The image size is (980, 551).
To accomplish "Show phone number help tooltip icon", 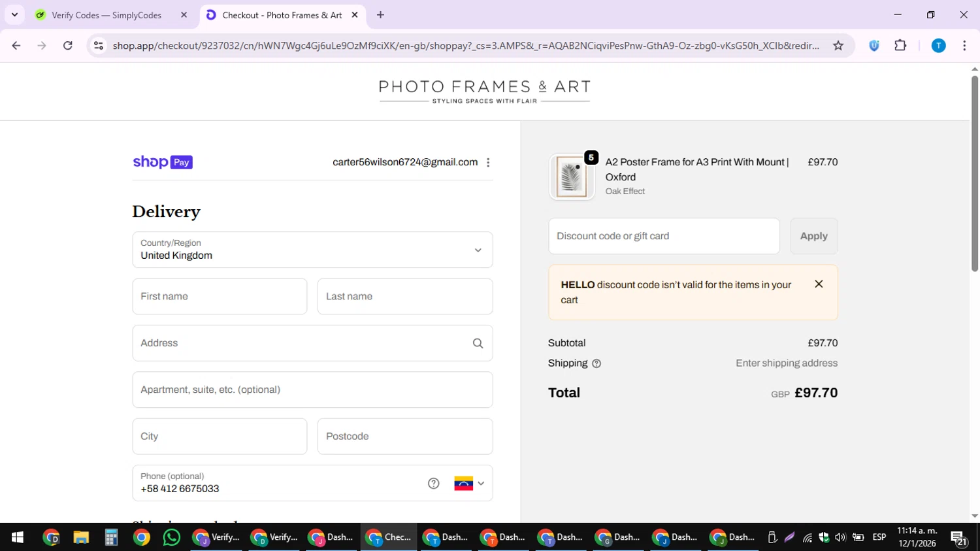I will tap(434, 484).
